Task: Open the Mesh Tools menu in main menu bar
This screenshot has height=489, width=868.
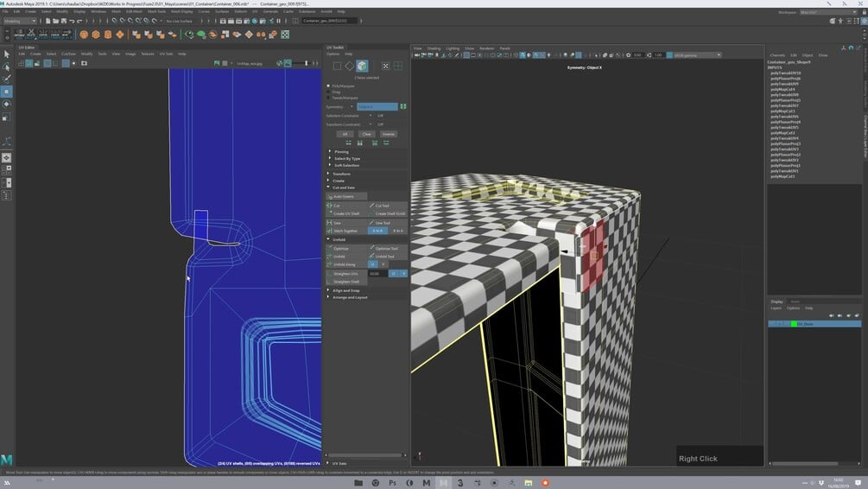Action: [x=156, y=11]
